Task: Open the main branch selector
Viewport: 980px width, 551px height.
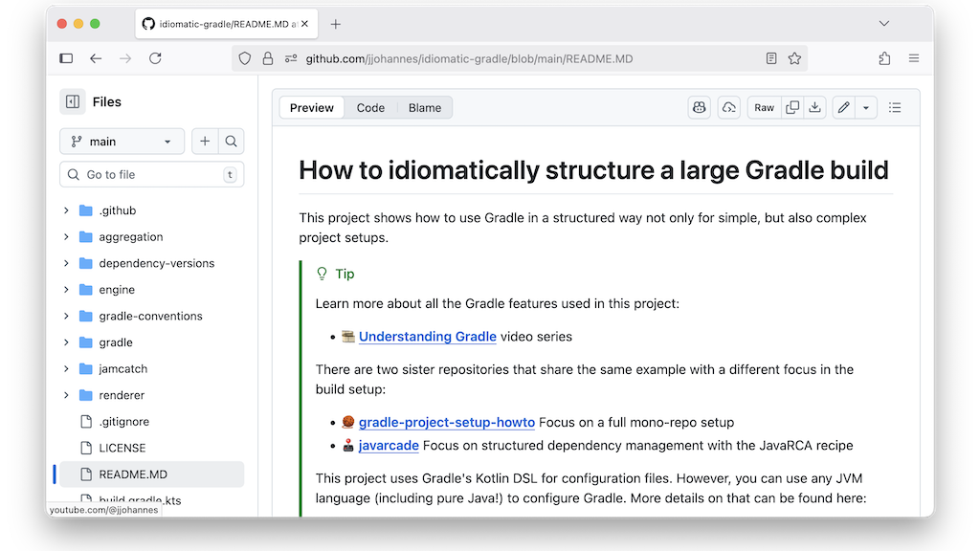Action: 122,141
